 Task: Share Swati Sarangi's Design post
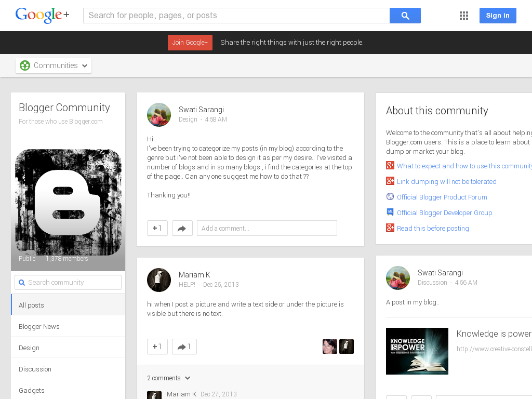(x=182, y=228)
